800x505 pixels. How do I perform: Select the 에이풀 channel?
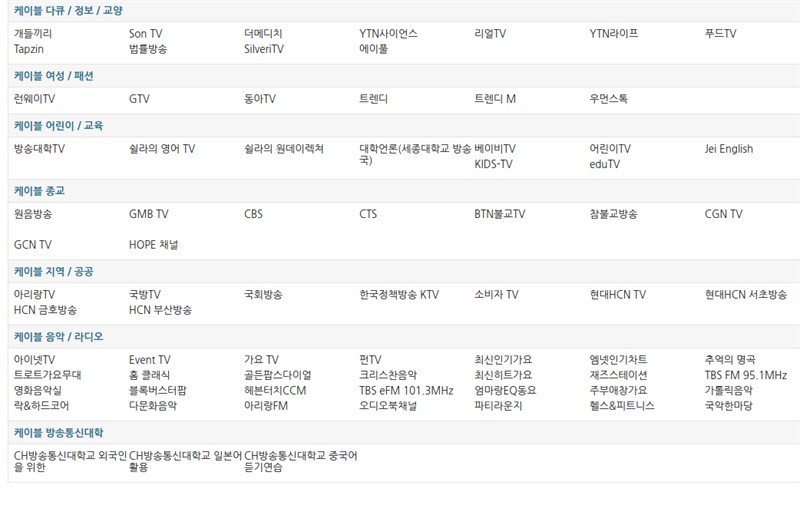point(373,49)
